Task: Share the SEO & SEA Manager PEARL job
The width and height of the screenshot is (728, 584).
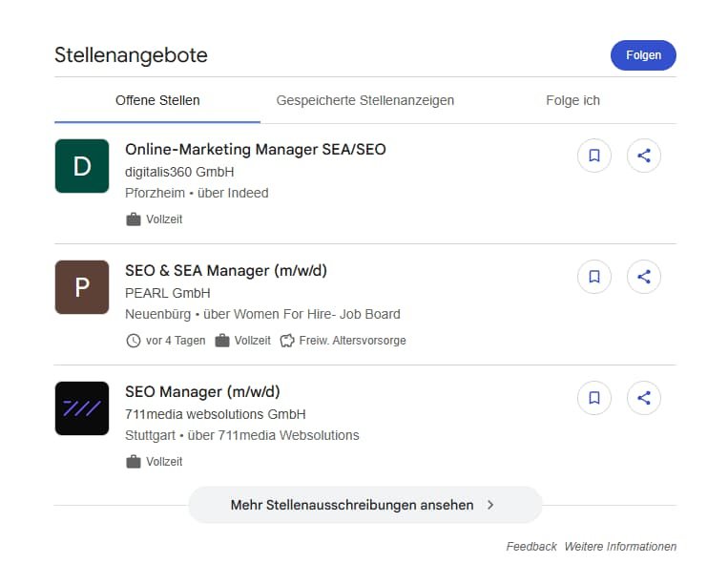Action: pyautogui.click(x=643, y=277)
